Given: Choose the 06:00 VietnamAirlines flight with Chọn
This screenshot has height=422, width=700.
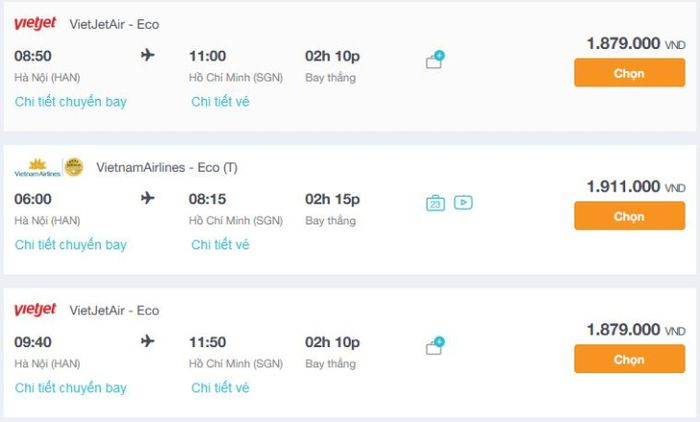Looking at the screenshot, I should pyautogui.click(x=629, y=216).
